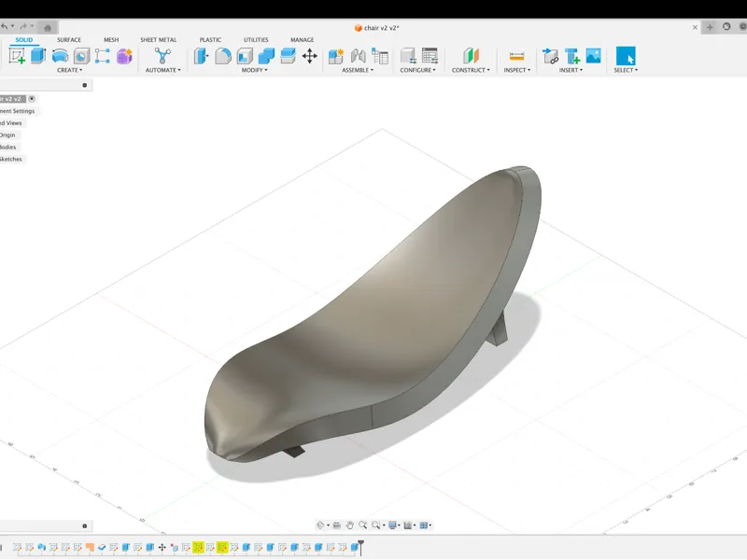Select the Named Views tree item
Viewport: 747px width, 560px height.
point(11,123)
